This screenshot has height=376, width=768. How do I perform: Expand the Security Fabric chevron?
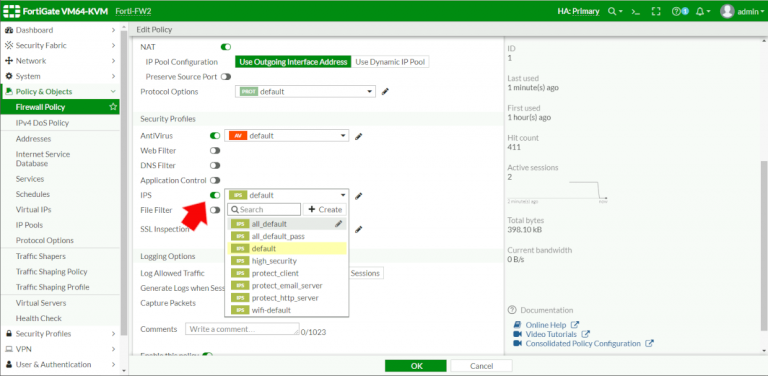pos(113,46)
